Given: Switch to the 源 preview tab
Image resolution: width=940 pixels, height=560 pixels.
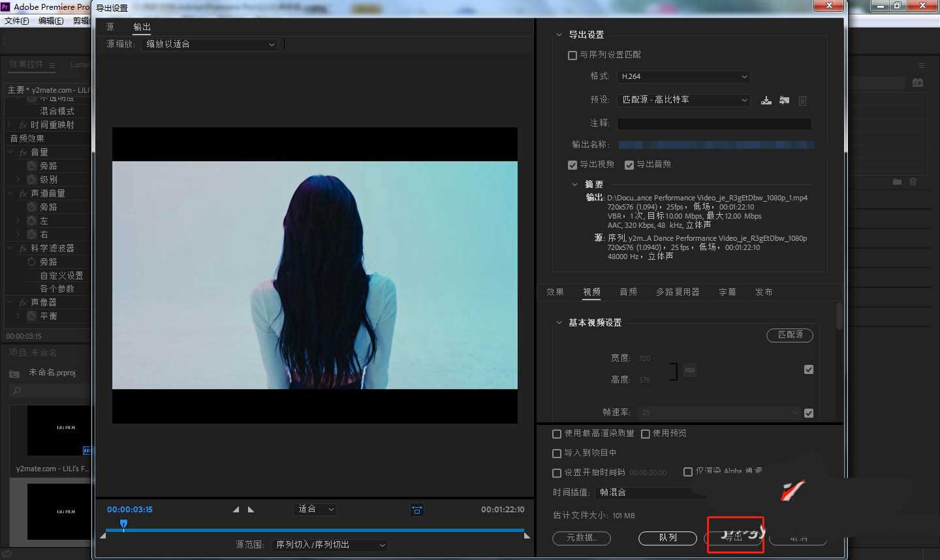Looking at the screenshot, I should tap(109, 27).
